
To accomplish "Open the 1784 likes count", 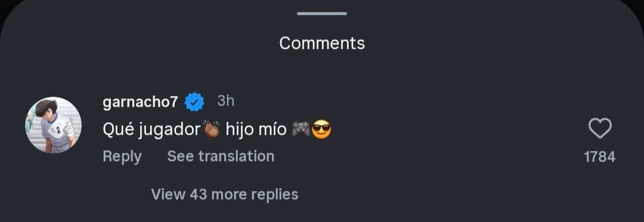I will coord(600,156).
